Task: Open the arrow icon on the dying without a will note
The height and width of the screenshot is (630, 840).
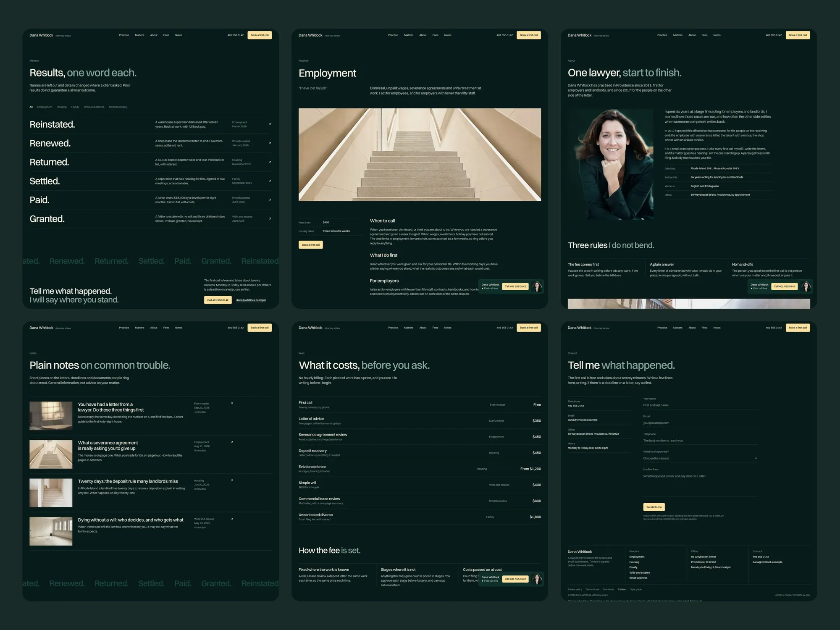Action: point(232,519)
